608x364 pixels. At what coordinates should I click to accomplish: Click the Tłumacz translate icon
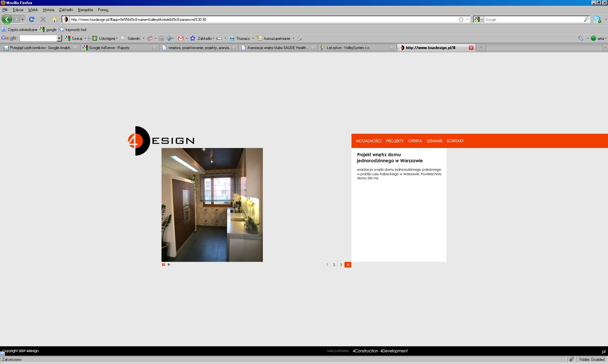point(232,38)
